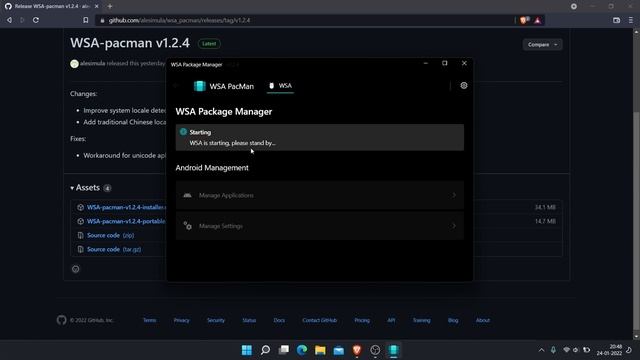Open Brave wallet icon in toolbar
This screenshot has width=640, height=360.
coord(616,20)
